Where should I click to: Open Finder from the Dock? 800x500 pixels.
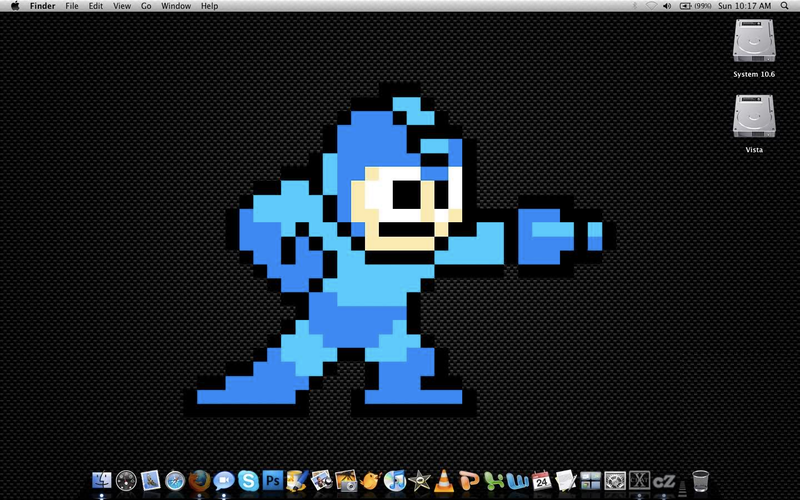[x=102, y=481]
